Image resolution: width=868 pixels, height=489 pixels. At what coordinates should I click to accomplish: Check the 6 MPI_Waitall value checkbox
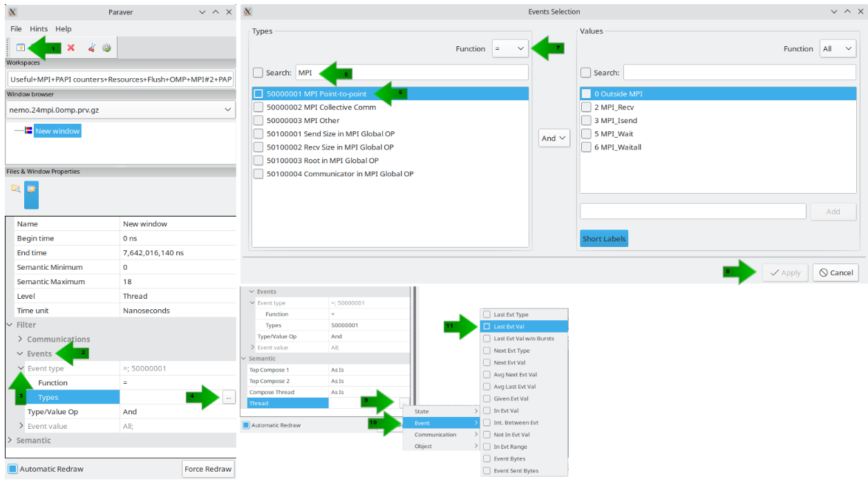(586, 147)
